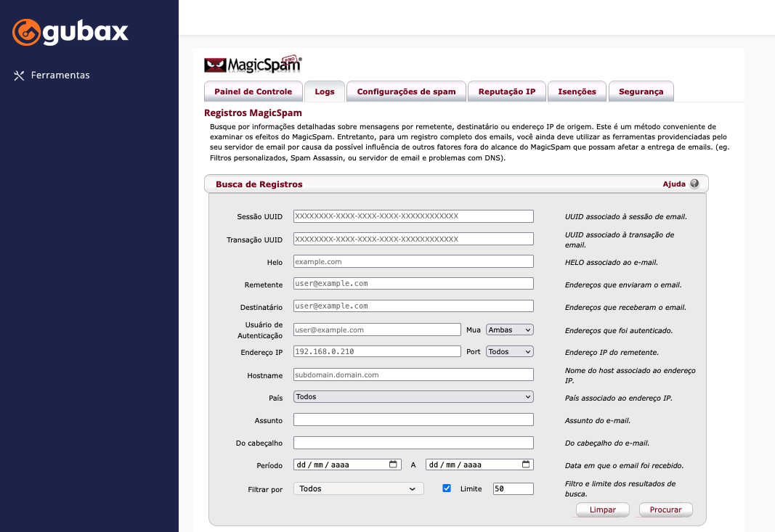This screenshot has width=775, height=532.
Task: Open calendar picker for end date
Action: (526, 465)
